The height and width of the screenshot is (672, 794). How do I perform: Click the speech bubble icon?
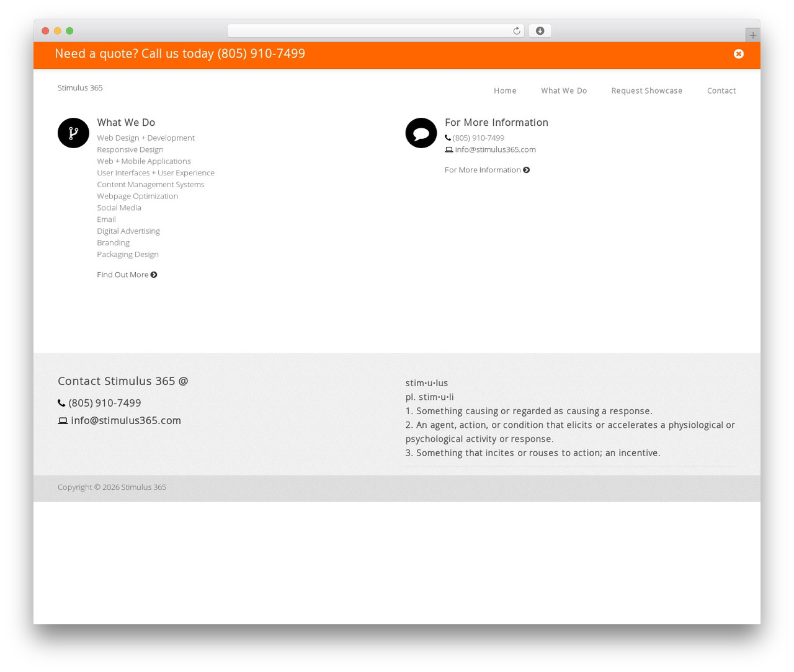pyautogui.click(x=421, y=133)
